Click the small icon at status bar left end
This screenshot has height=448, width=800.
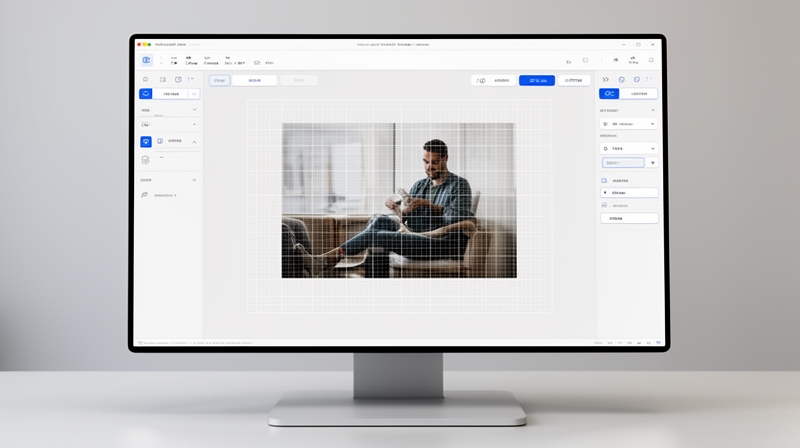coord(140,343)
